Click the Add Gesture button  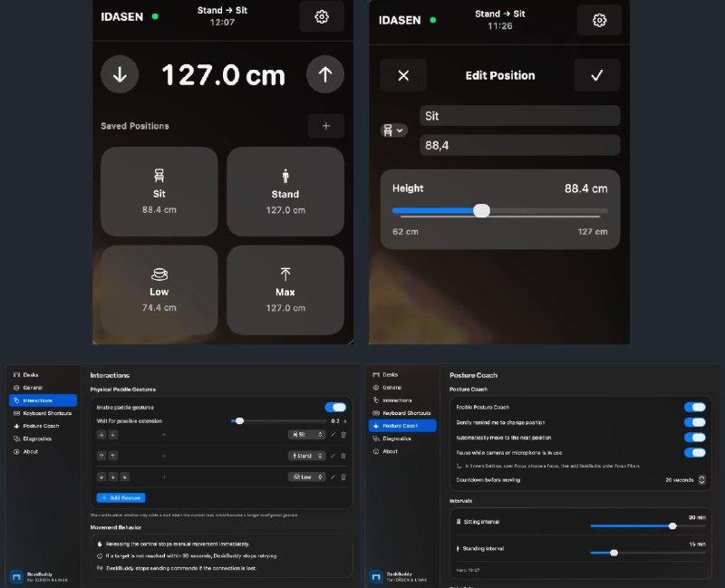pyautogui.click(x=121, y=498)
